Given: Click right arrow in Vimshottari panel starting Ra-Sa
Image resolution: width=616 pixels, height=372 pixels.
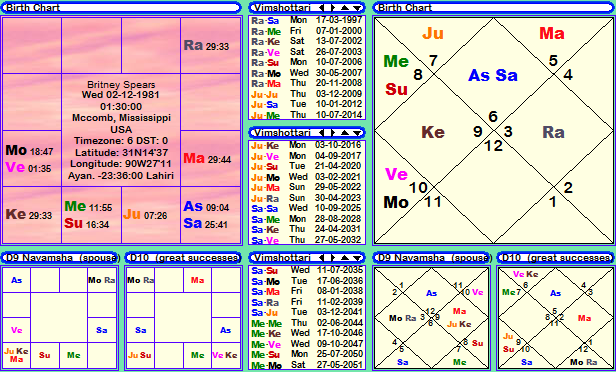Looking at the screenshot, I should tap(332, 7).
